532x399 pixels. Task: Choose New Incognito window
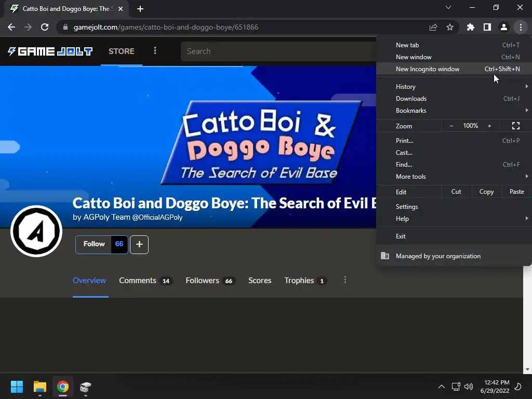tap(454, 69)
